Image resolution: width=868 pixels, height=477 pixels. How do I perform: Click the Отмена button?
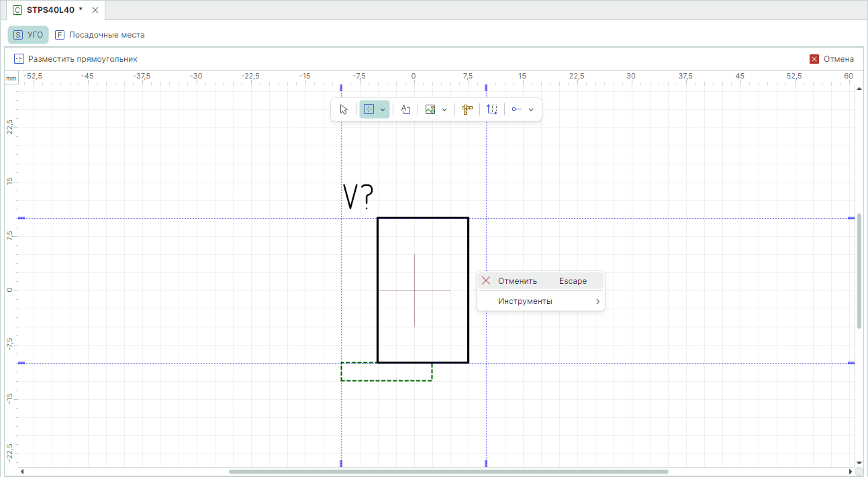(832, 59)
